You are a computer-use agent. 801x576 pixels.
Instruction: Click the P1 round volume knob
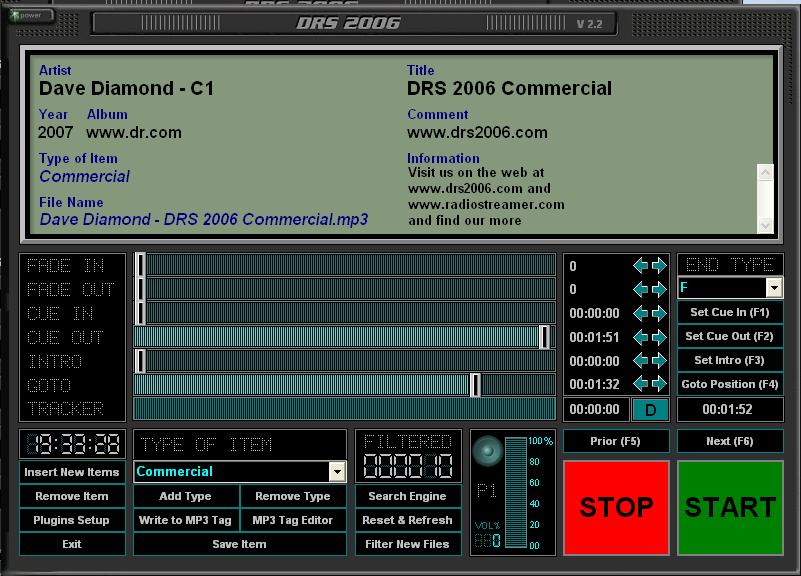[488, 451]
